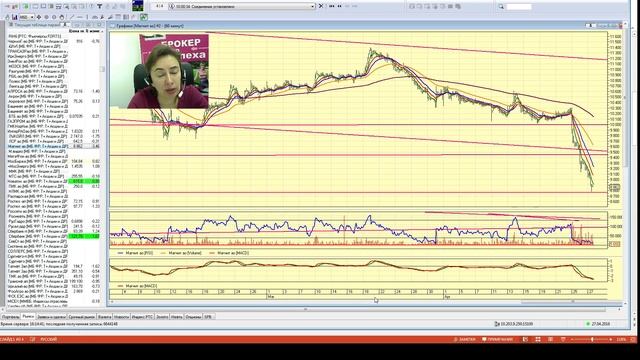Open the SPB tab

pyautogui.click(x=208, y=317)
